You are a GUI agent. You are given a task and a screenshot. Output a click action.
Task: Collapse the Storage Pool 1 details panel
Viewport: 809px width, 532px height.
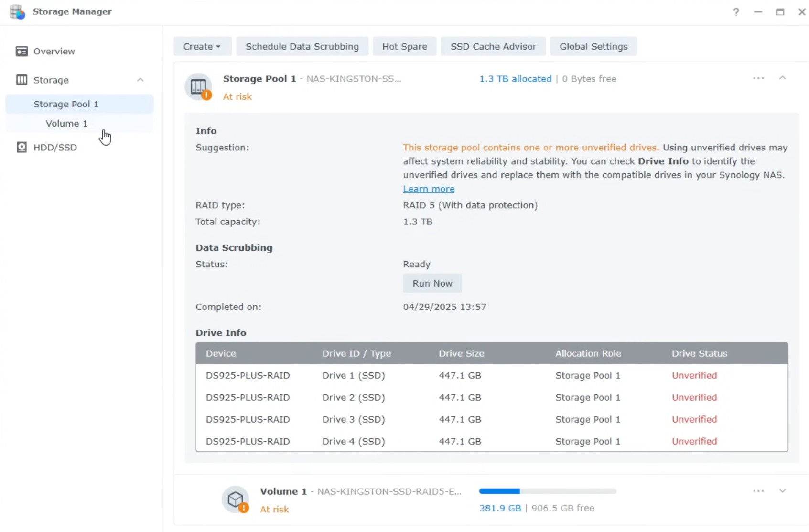(782, 78)
